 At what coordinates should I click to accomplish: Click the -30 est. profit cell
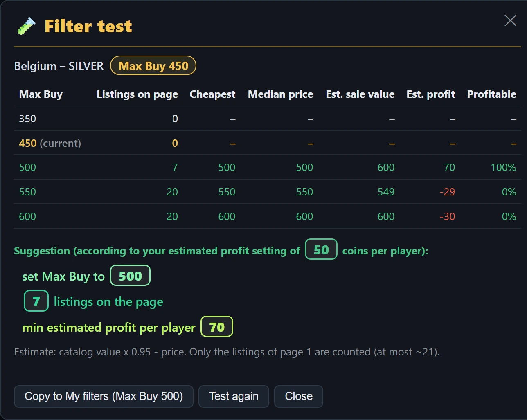pos(447,216)
